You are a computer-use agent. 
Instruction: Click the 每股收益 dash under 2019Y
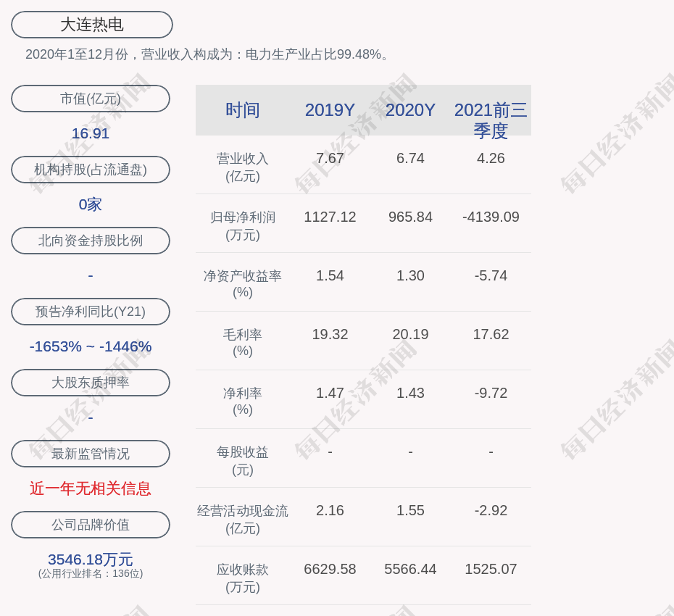click(330, 451)
